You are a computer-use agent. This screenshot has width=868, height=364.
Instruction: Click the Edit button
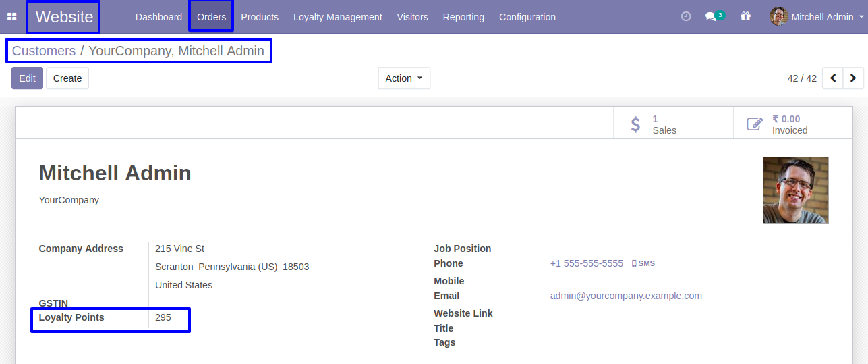tap(27, 78)
